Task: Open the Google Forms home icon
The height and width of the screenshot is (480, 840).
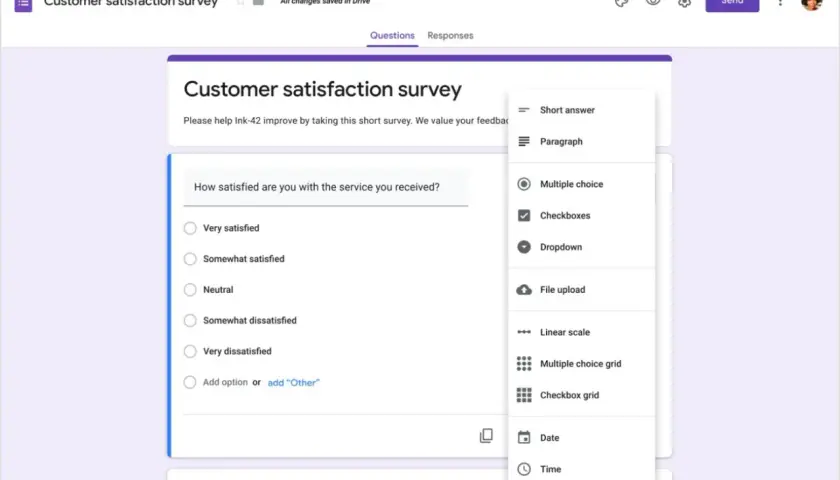Action: pos(23,4)
